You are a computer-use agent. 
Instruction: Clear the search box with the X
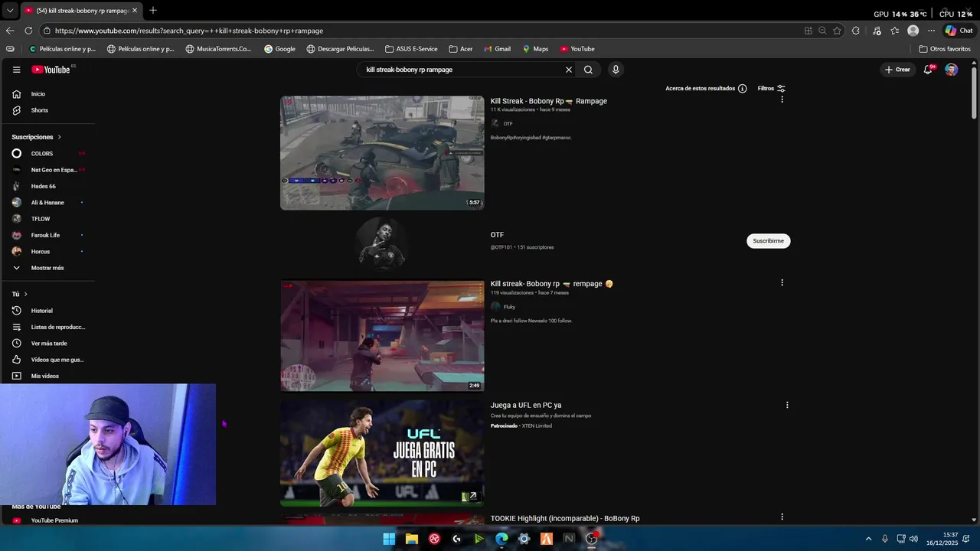tap(569, 70)
